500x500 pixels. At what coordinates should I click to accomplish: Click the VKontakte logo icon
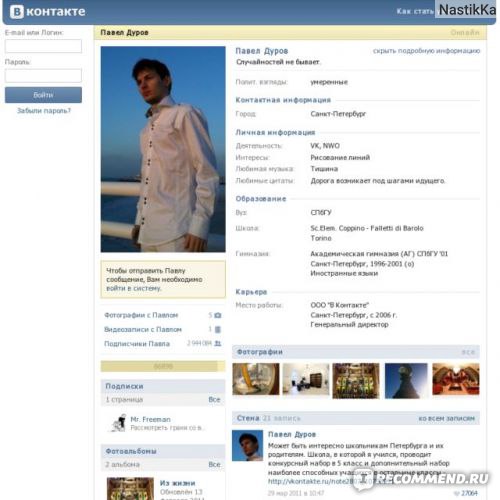pyautogui.click(x=17, y=12)
